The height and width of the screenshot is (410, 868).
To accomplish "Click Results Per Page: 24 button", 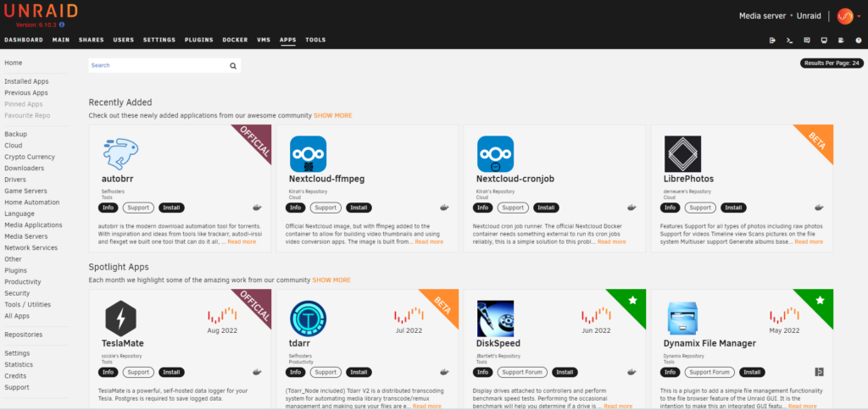I will (x=832, y=63).
